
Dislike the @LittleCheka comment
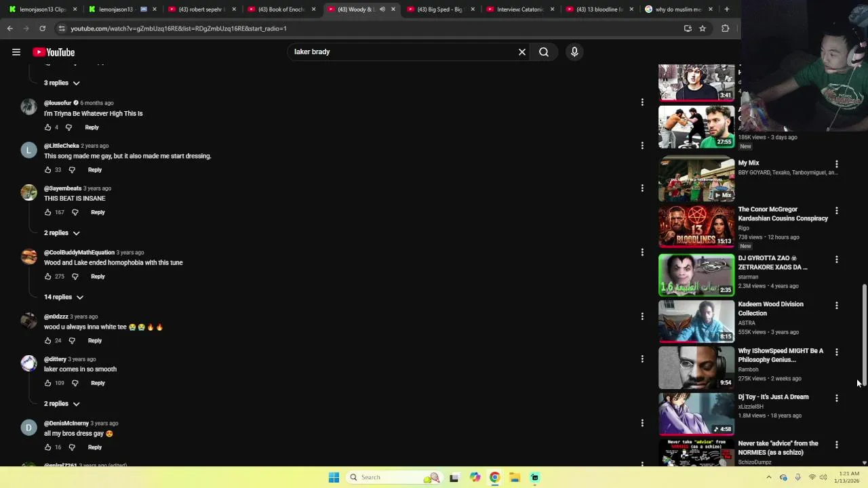tap(72, 170)
